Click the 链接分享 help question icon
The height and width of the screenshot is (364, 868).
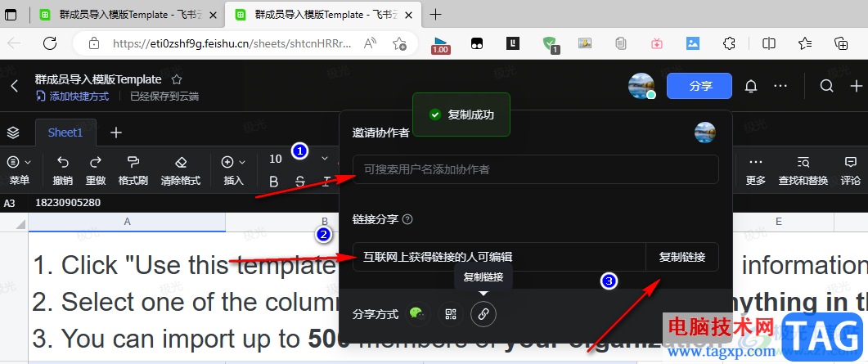point(407,219)
